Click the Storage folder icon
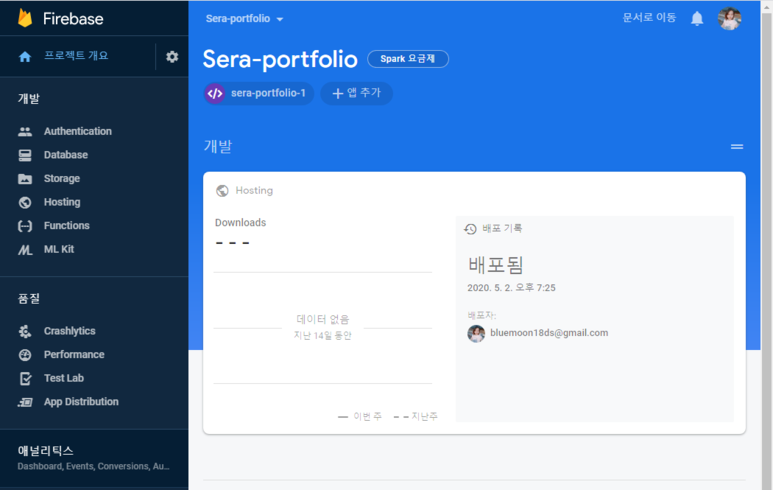773x490 pixels. (x=25, y=179)
